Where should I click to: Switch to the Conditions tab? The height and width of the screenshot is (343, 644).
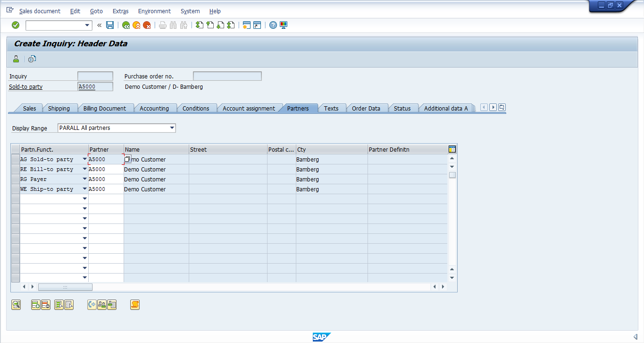pyautogui.click(x=196, y=108)
